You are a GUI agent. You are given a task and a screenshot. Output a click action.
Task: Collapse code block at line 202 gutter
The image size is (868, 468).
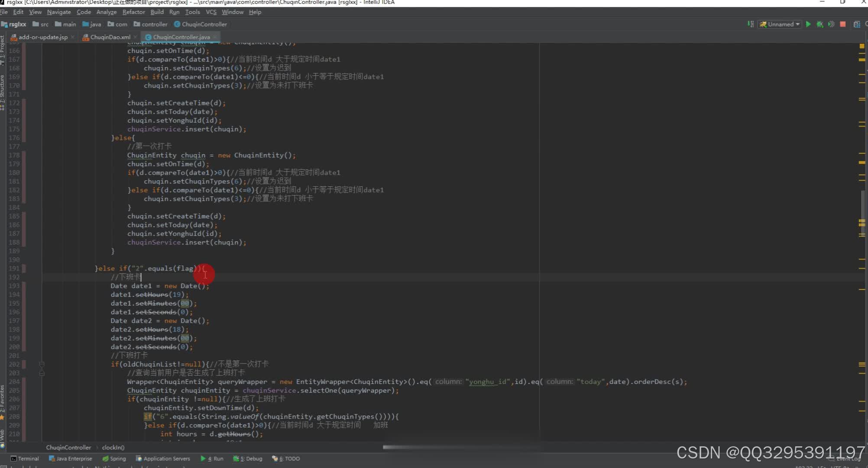[x=42, y=364]
